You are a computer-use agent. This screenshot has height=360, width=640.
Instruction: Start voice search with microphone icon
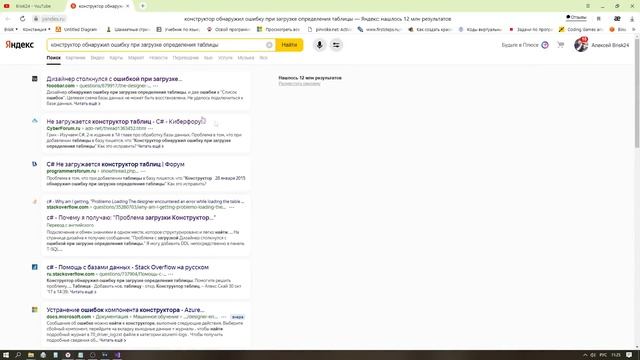click(320, 45)
